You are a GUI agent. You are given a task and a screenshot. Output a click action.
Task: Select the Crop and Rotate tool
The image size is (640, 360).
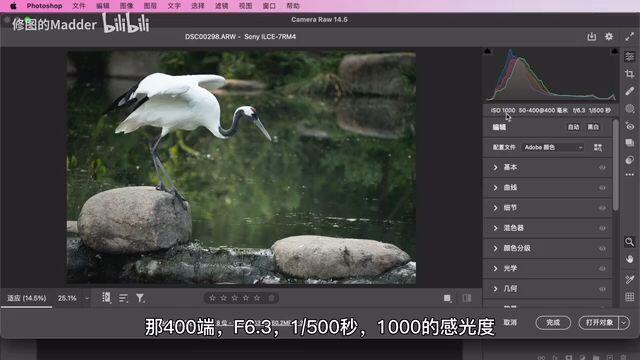(x=629, y=74)
